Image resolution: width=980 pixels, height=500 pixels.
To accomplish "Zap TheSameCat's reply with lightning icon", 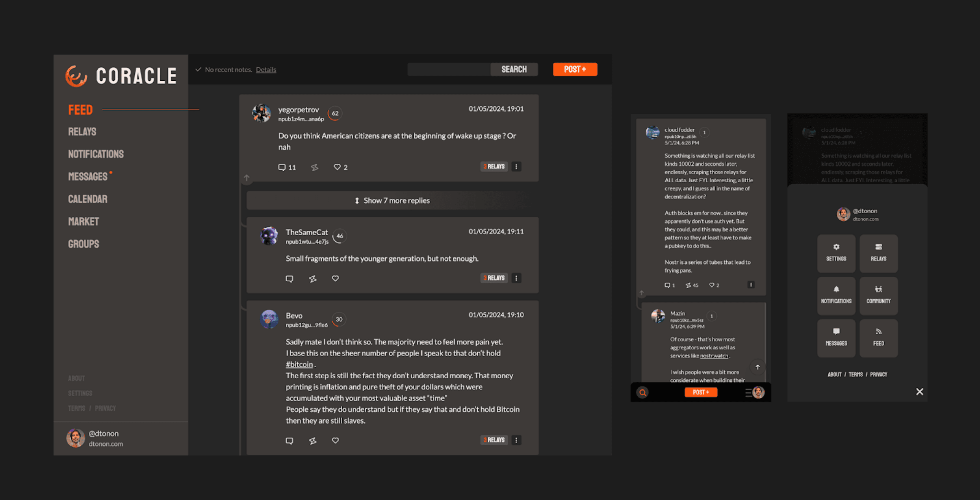I will (x=313, y=279).
